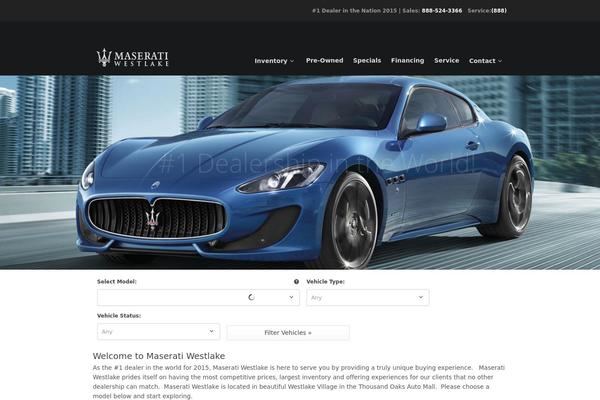Viewport: 600px width, 400px height.
Task: Open the Vehicle Status dropdown
Action: 158,331
